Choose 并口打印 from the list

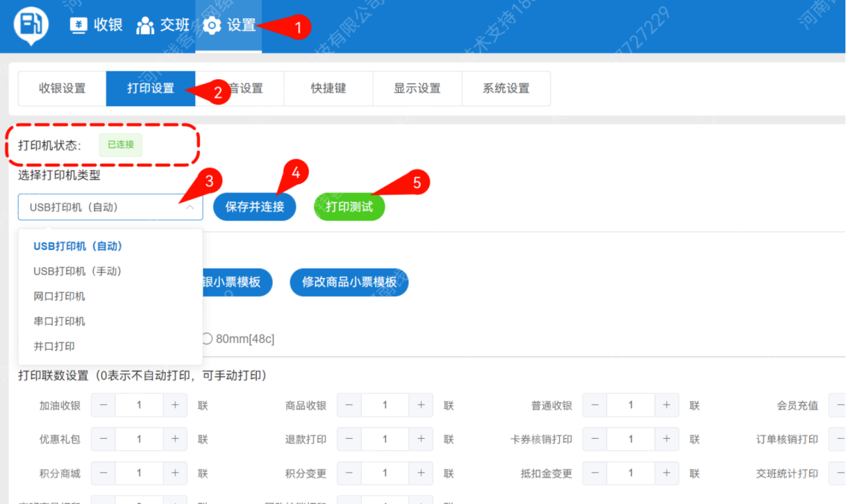click(x=111, y=346)
